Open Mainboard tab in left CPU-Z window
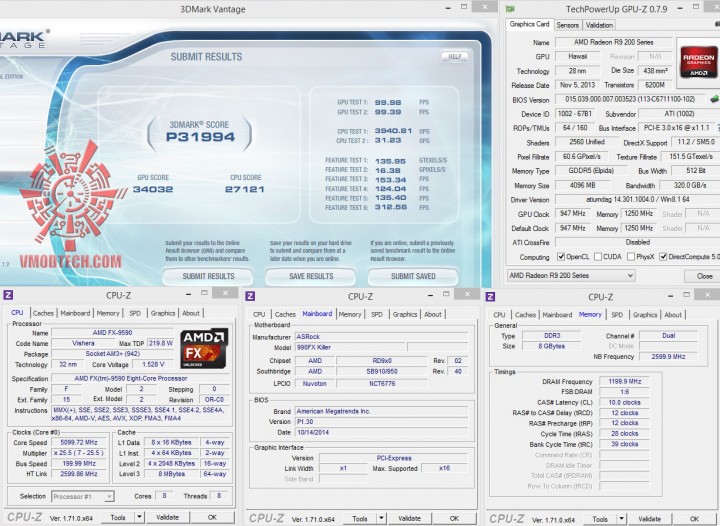Screen dimensions: 720x526 point(75,313)
